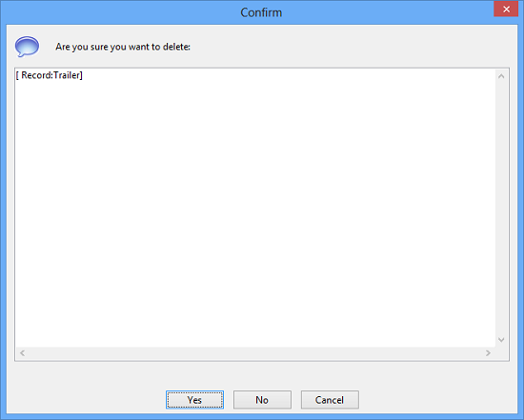The width and height of the screenshot is (524, 420).
Task: Confirm deletion with the Yes button
Action: [x=194, y=400]
